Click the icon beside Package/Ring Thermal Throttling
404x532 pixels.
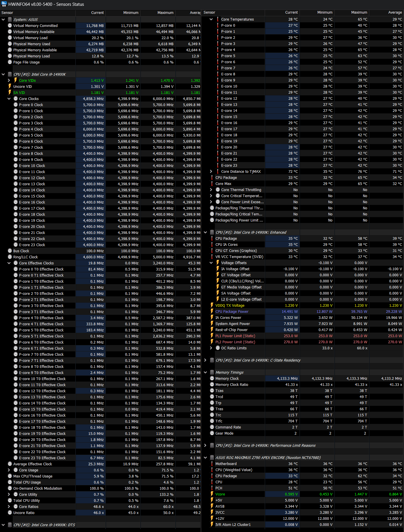tap(212, 208)
